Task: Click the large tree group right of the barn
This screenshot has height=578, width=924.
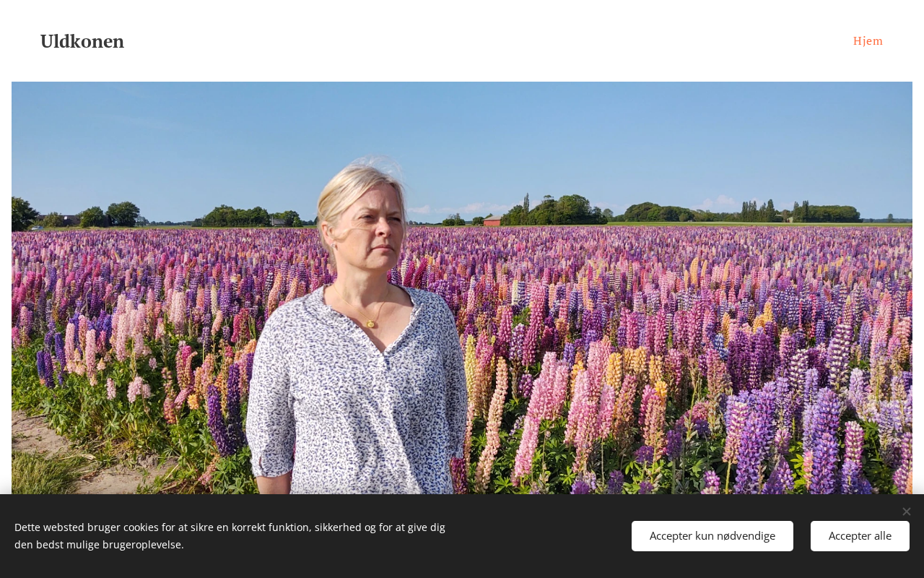Action: (x=554, y=210)
